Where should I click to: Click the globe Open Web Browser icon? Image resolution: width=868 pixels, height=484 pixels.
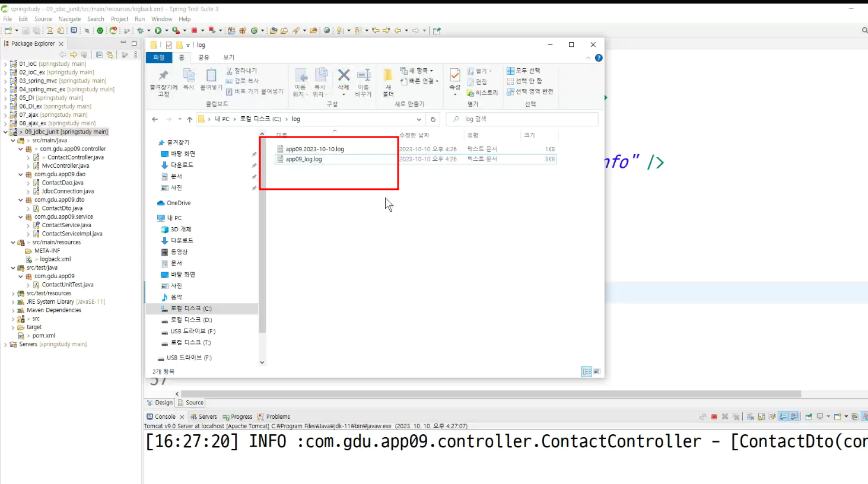coord(327,30)
